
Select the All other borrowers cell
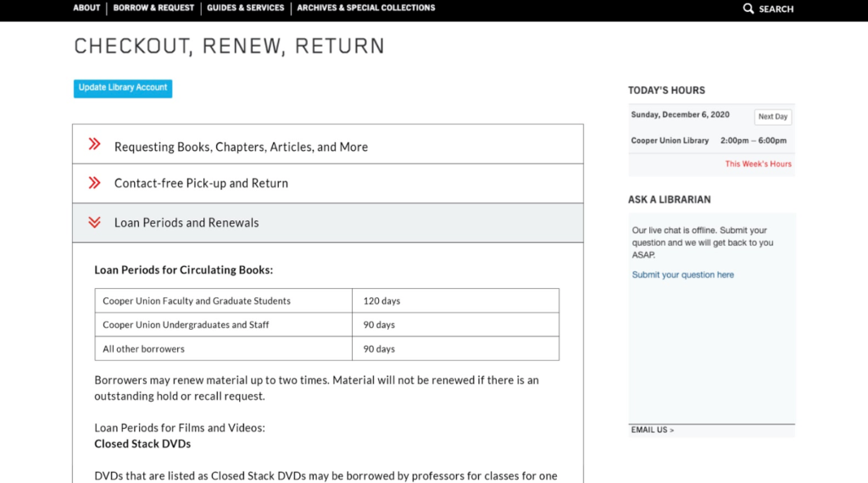[224, 348]
